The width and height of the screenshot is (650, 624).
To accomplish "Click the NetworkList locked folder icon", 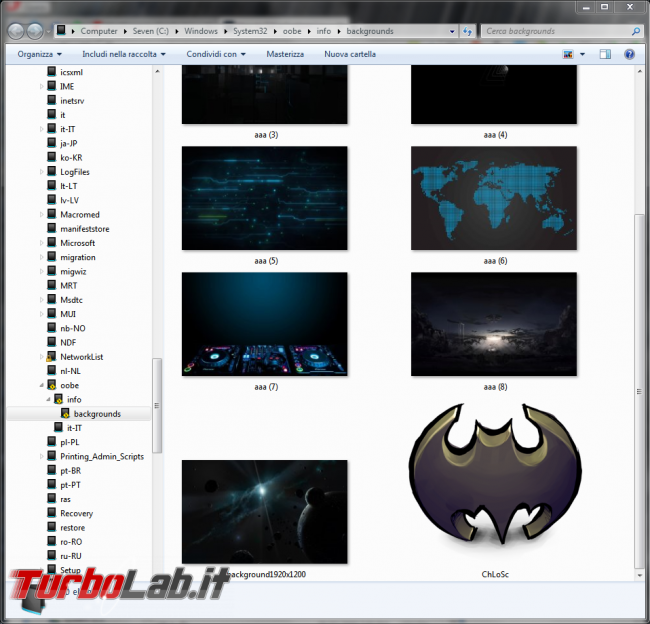I will coord(51,357).
